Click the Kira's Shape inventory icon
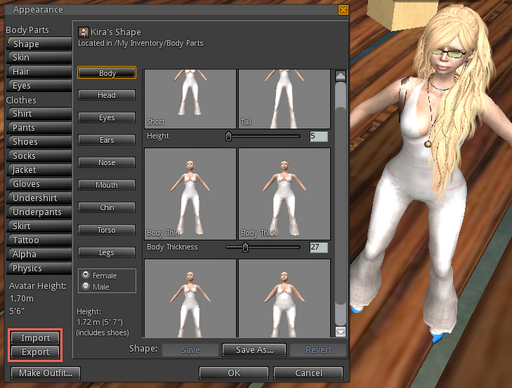 tap(83, 32)
